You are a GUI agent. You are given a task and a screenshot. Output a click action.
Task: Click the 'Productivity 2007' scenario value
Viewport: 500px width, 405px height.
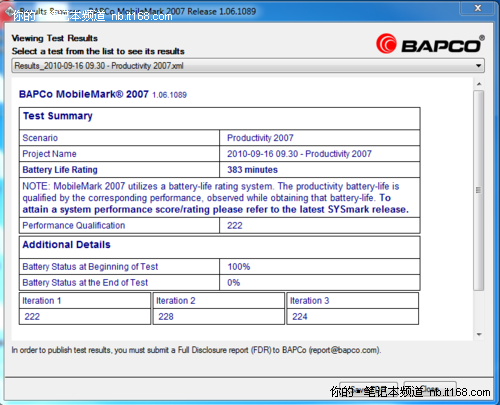pyautogui.click(x=260, y=138)
